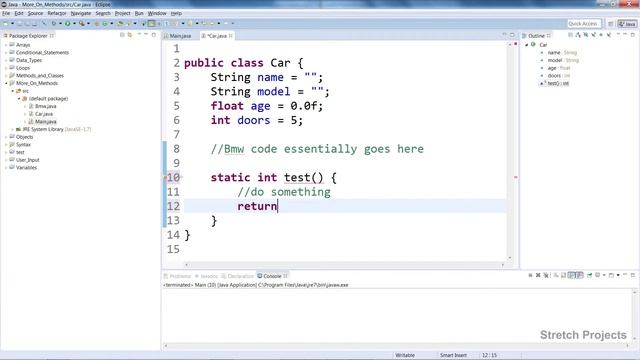Expand the JRE System Library node
640x360 pixels.
pos(13,129)
